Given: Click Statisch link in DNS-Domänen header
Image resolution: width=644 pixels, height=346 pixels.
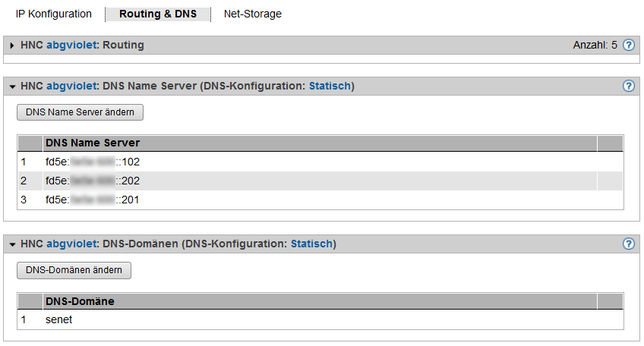Looking at the screenshot, I should click(311, 244).
